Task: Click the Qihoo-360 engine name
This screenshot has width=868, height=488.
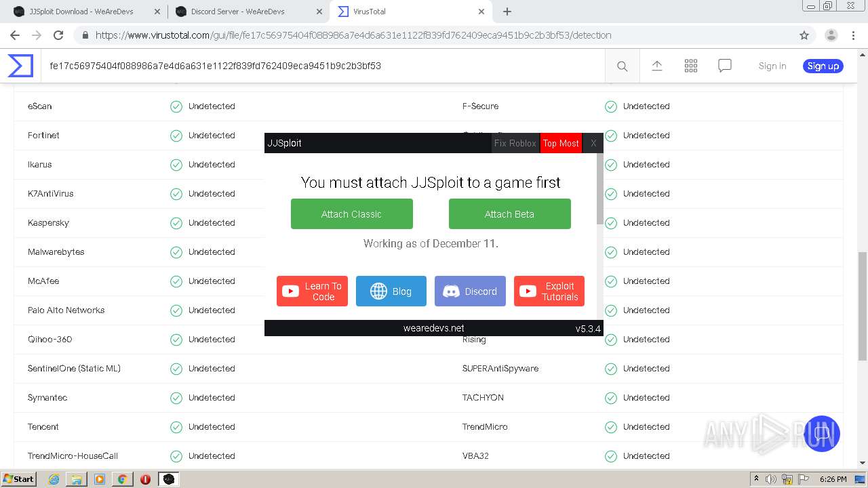Action: click(x=50, y=340)
